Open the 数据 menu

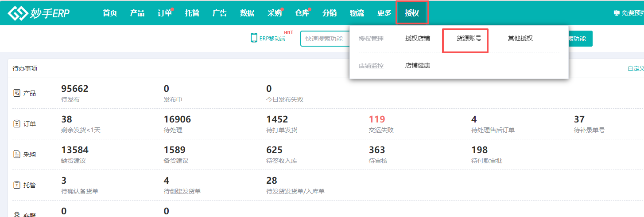247,13
